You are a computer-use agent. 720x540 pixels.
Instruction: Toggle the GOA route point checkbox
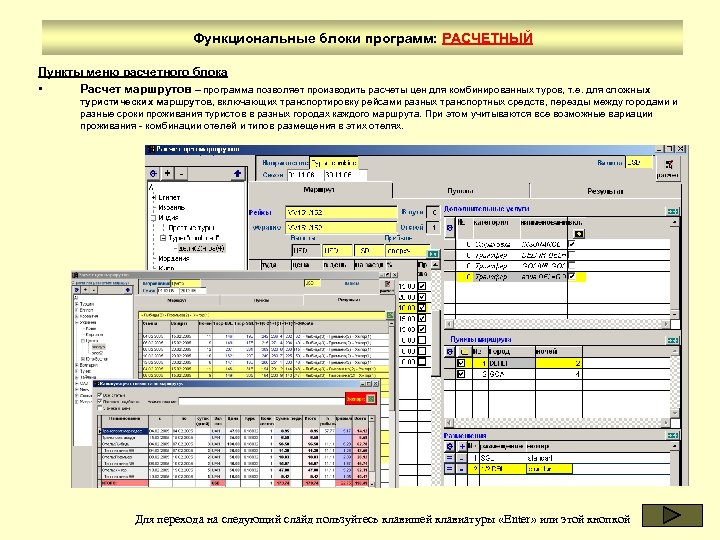tap(461, 374)
